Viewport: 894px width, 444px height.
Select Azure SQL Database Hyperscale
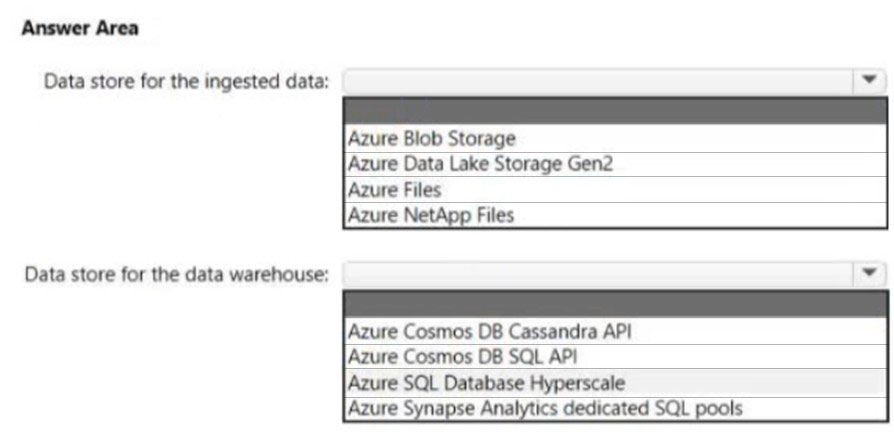click(615, 382)
